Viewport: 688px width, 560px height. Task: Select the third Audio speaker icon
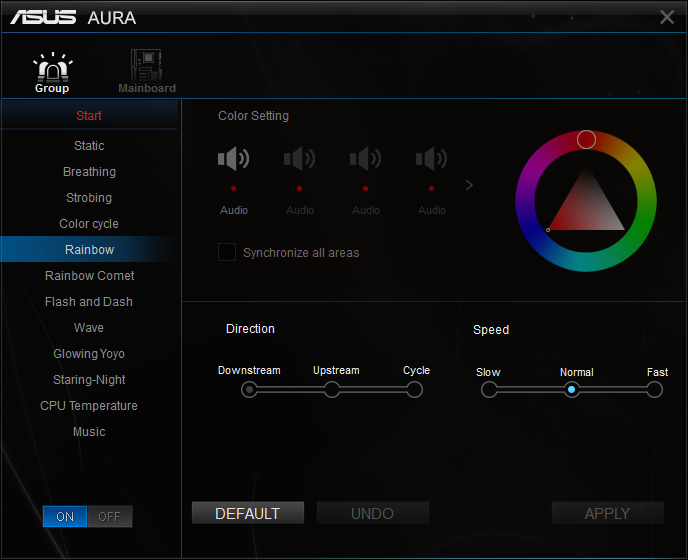point(366,158)
